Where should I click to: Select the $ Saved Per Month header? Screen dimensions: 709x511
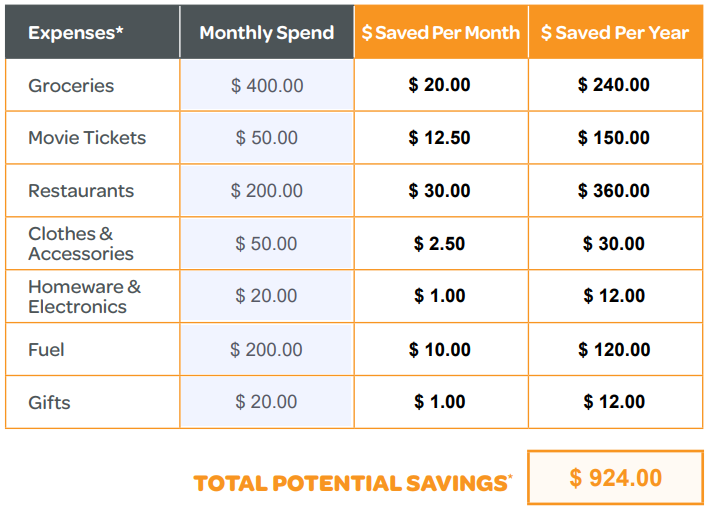(x=441, y=32)
